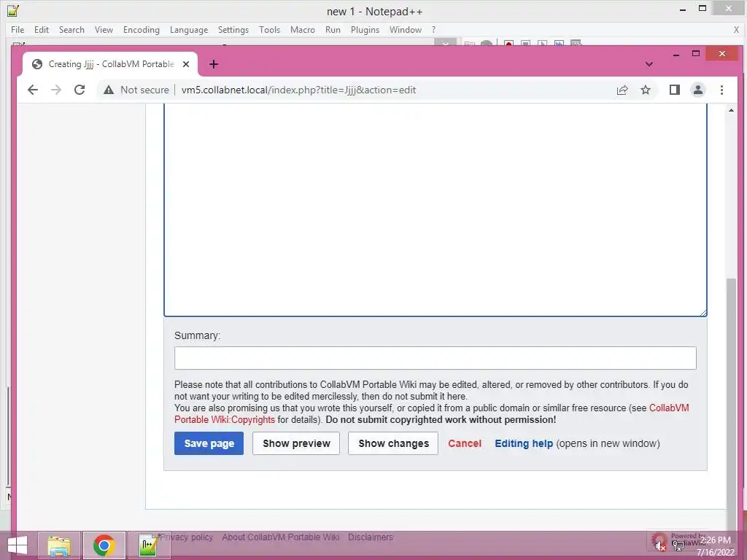This screenshot has width=747, height=560.
Task: Open the Notepad++ Window menu
Action: [x=406, y=29]
